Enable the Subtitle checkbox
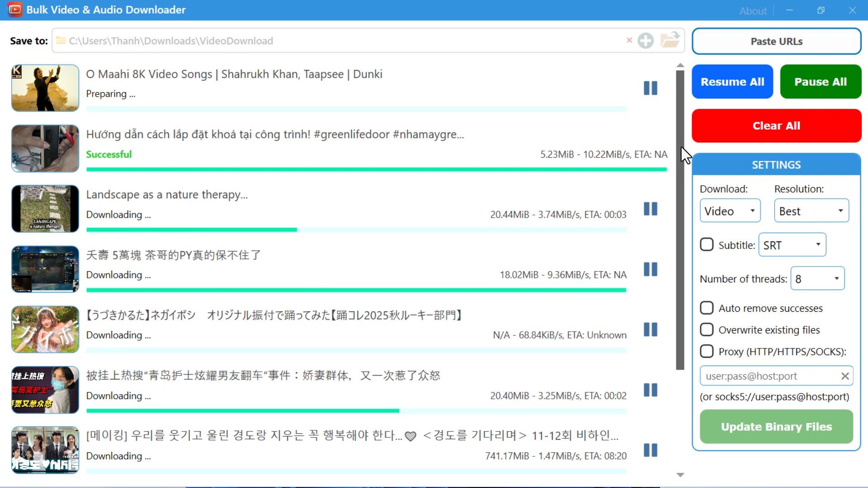Screen dimensions: 868x488 pyautogui.click(x=707, y=245)
